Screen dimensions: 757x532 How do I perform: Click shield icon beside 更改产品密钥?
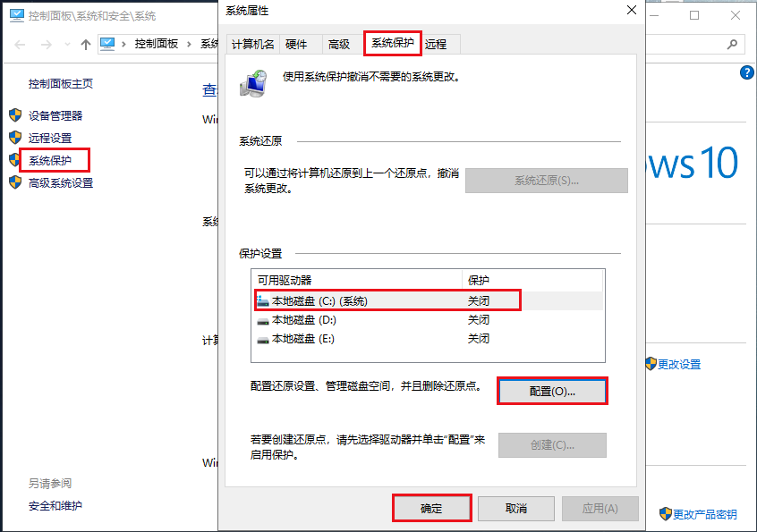665,514
